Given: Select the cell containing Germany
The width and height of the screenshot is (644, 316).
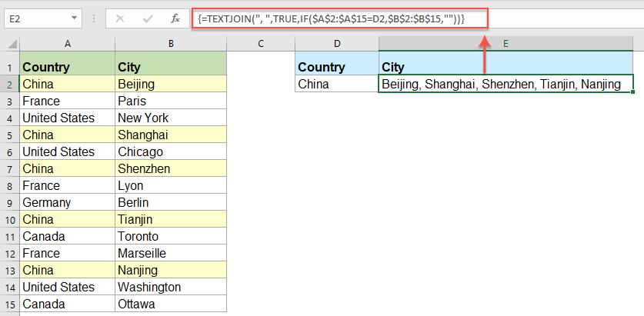Looking at the screenshot, I should [x=68, y=202].
